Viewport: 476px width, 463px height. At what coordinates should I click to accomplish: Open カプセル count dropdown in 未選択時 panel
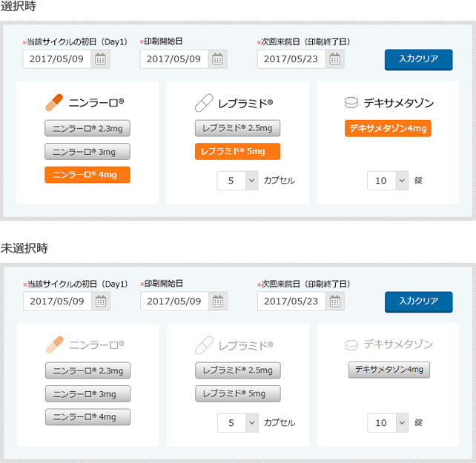[x=238, y=423]
